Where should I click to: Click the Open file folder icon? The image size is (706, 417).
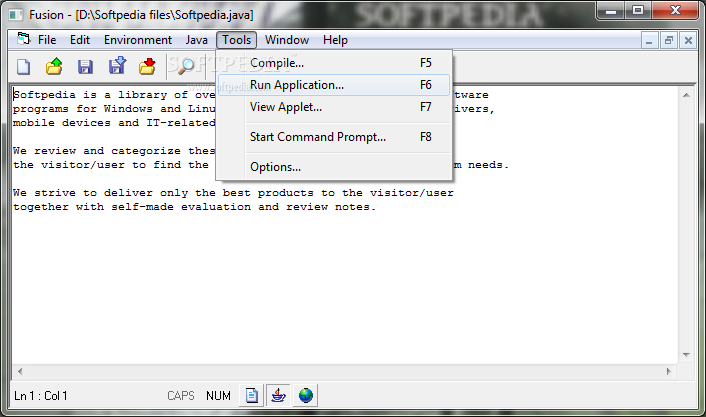point(54,66)
